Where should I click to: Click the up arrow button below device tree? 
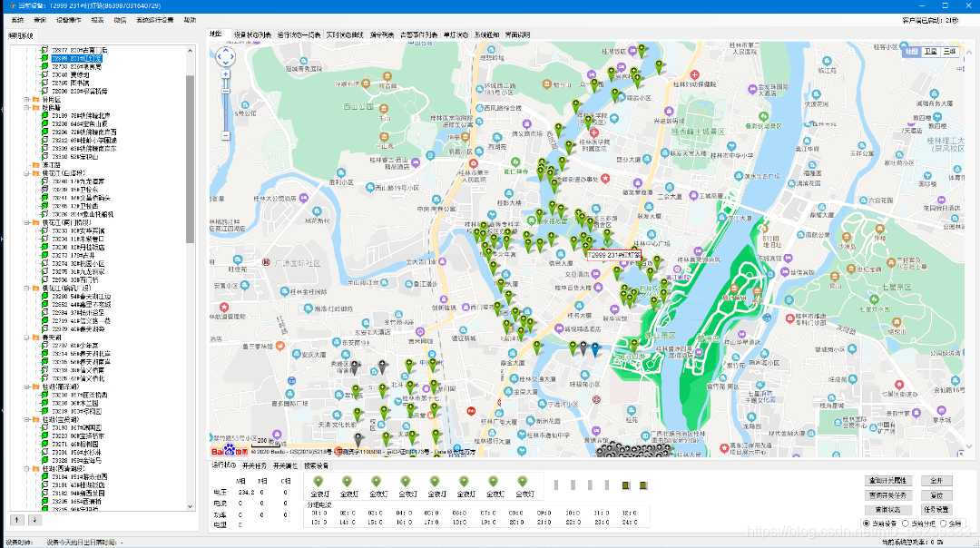15,520
